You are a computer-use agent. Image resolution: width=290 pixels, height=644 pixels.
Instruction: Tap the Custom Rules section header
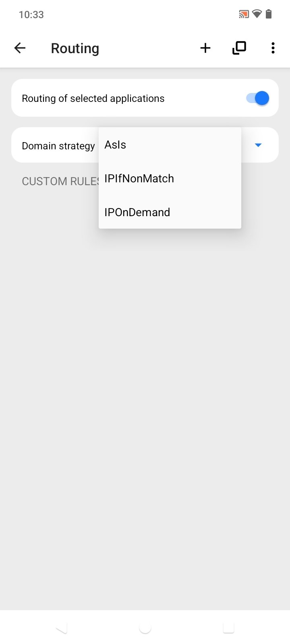[x=60, y=182]
